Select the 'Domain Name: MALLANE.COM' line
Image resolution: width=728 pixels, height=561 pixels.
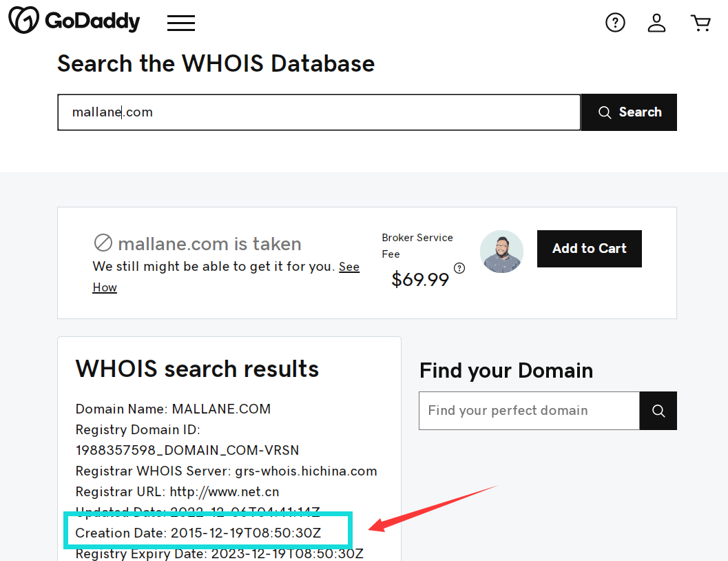point(173,409)
